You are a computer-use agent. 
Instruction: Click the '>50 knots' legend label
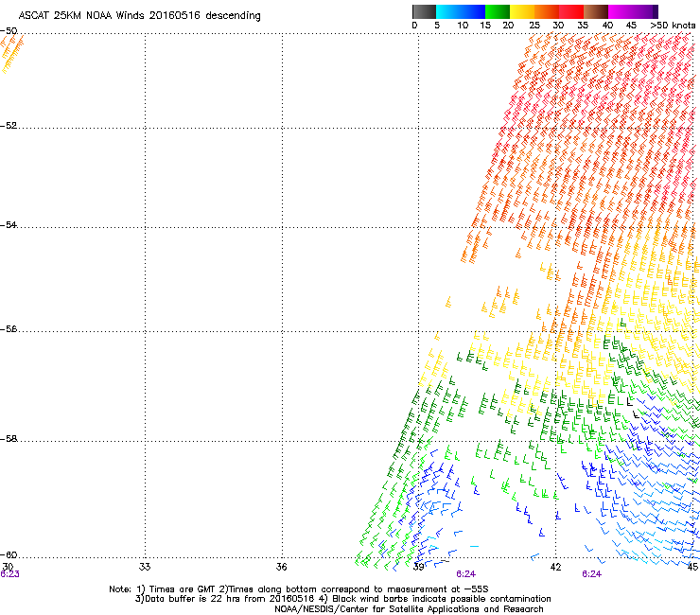673,26
